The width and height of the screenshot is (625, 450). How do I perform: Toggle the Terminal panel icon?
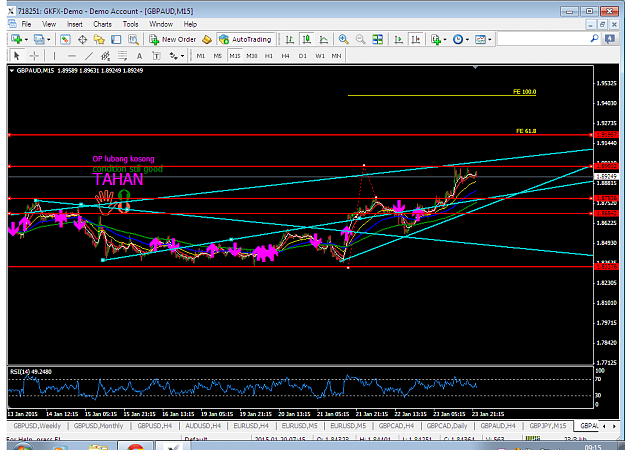pos(116,39)
